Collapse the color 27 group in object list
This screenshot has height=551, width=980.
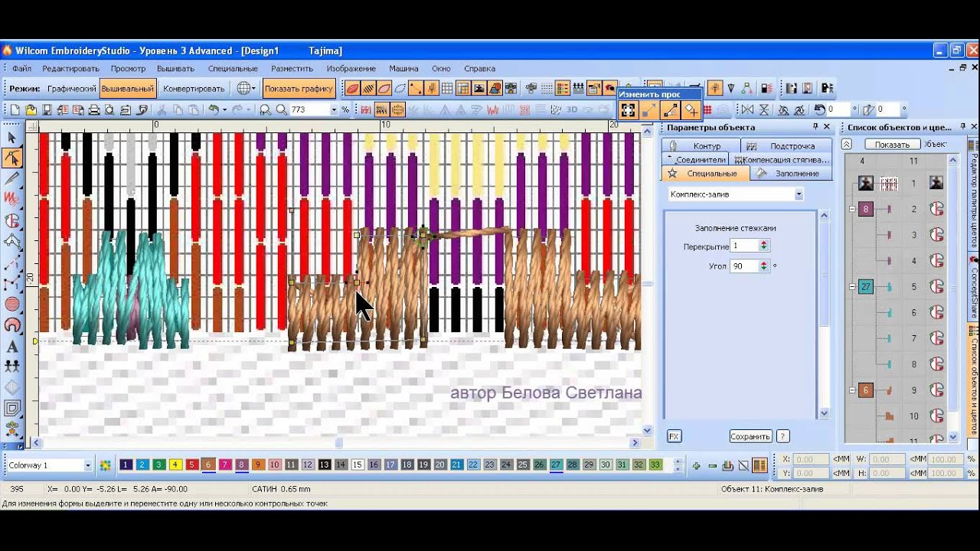click(853, 287)
